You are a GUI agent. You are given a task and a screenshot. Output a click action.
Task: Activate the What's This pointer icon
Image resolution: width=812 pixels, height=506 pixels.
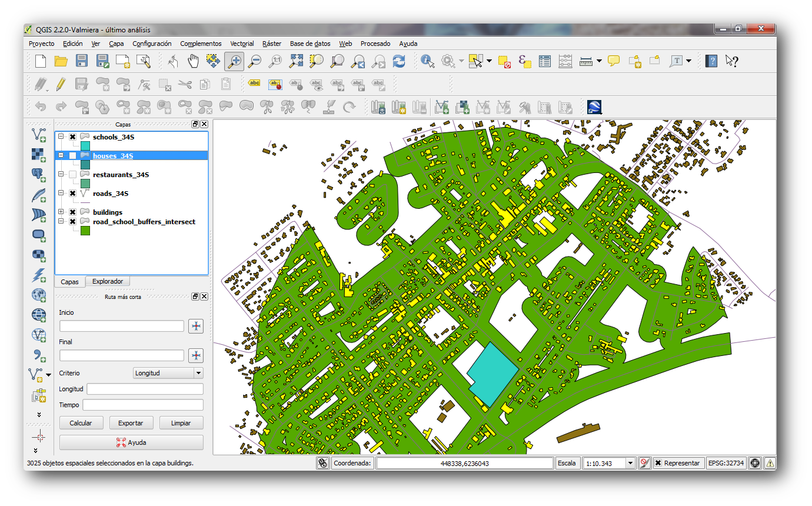click(x=732, y=61)
